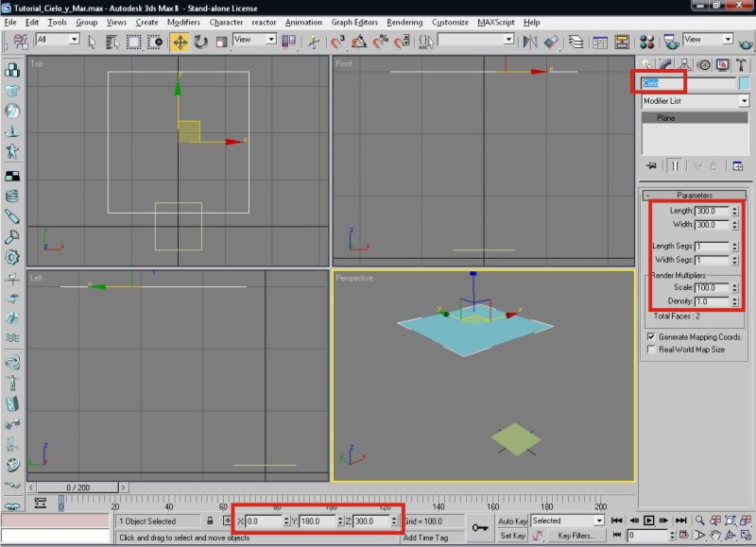Toggle Window/Crossing selection mode
This screenshot has height=547, width=756.
tap(155, 43)
